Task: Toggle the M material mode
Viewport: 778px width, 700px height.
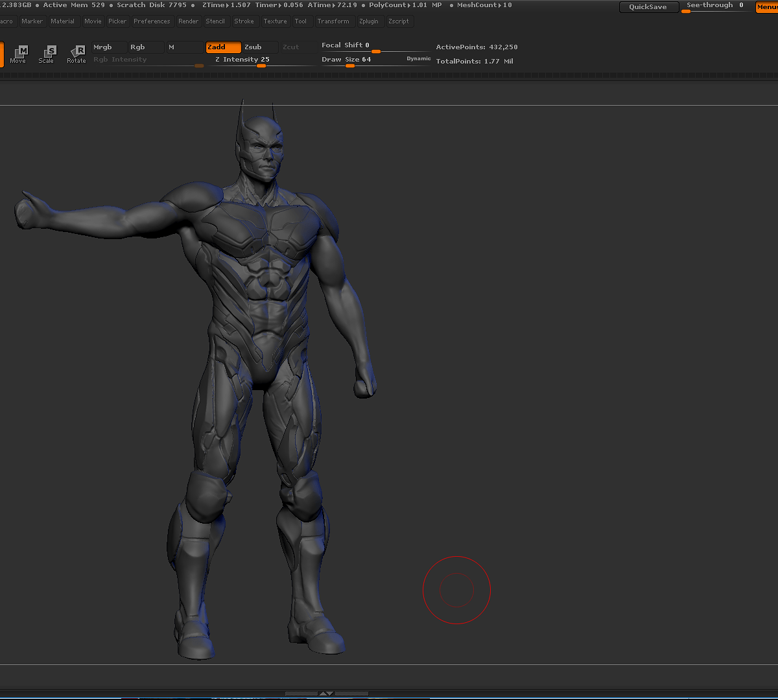Action: 185,47
